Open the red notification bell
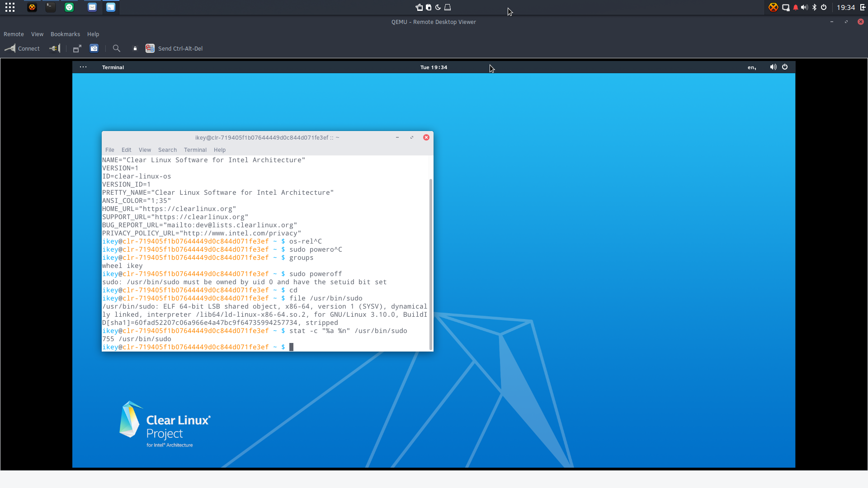 [x=796, y=7]
